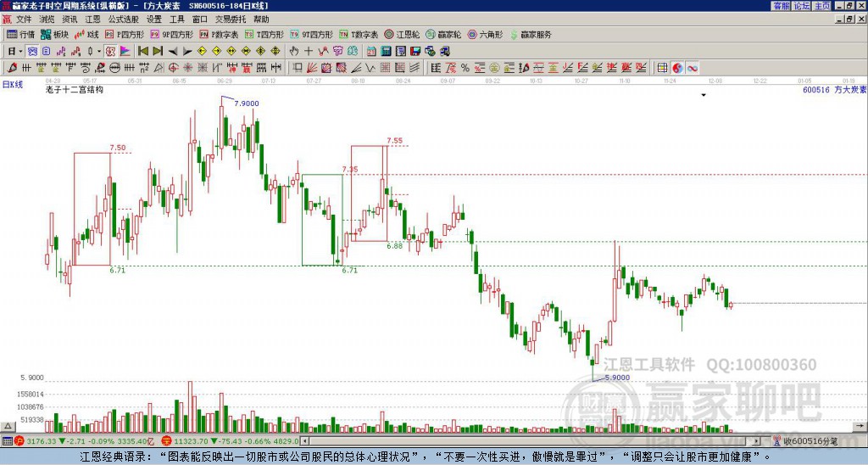Click the collapse triangle at volume panel left

coord(7,426)
